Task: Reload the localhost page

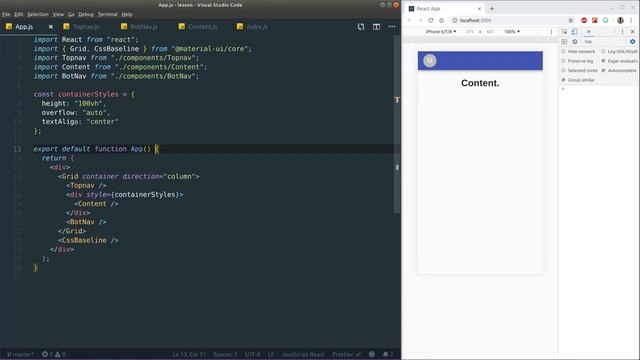Action: [431, 20]
